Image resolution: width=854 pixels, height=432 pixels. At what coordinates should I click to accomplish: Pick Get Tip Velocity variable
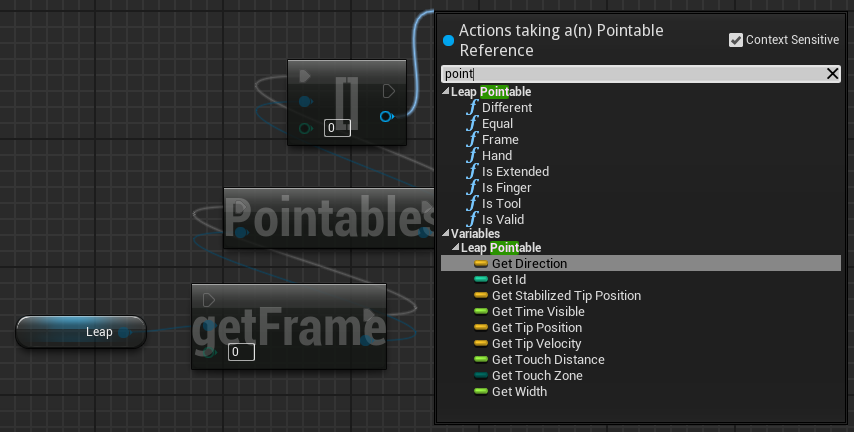[x=536, y=344]
